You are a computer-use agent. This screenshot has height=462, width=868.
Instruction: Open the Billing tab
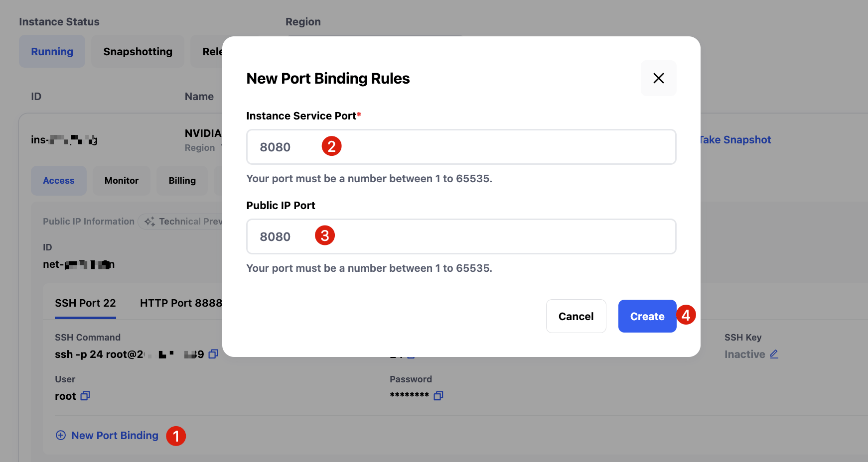(182, 181)
